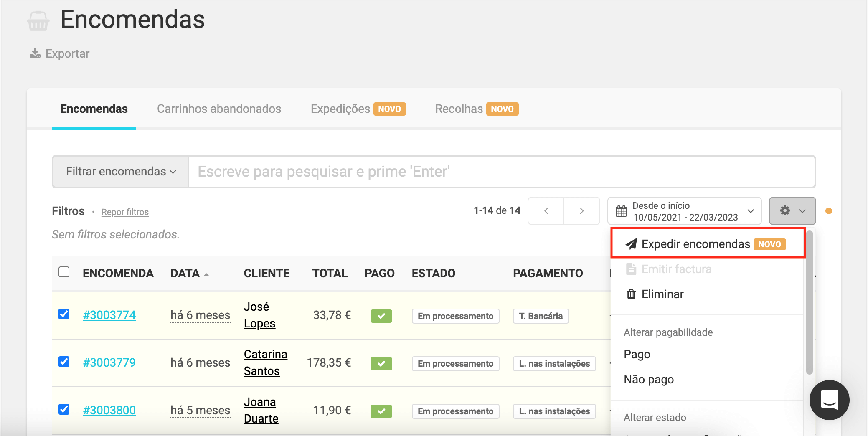Click the shopping basket icon beside Encomendas
The width and height of the screenshot is (868, 436).
[38, 20]
